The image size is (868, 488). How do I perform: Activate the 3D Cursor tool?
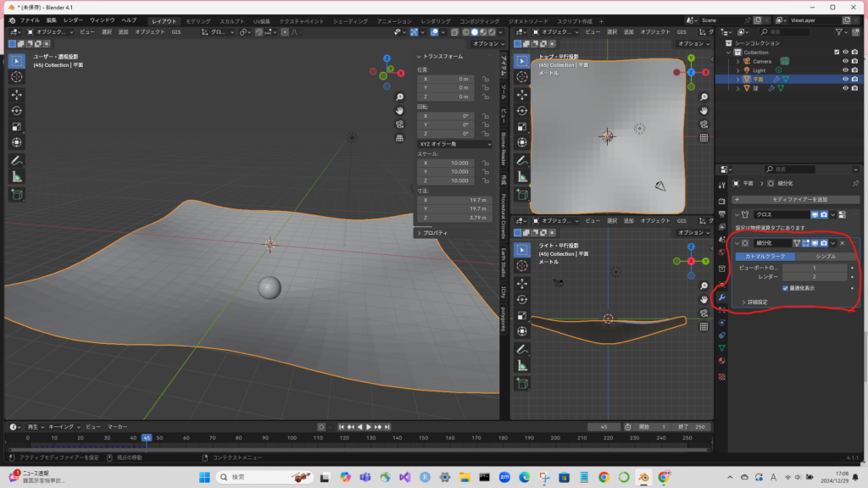(x=17, y=77)
